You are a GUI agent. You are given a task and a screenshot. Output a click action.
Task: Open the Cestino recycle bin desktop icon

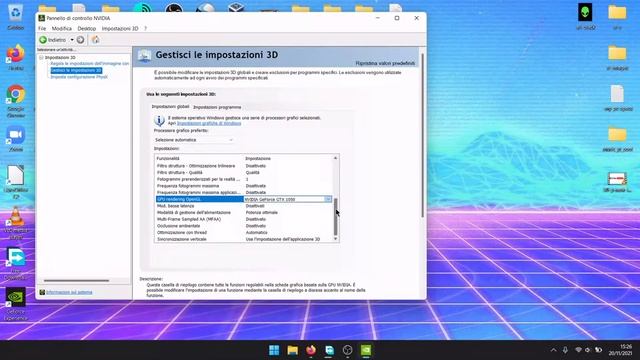click(16, 18)
